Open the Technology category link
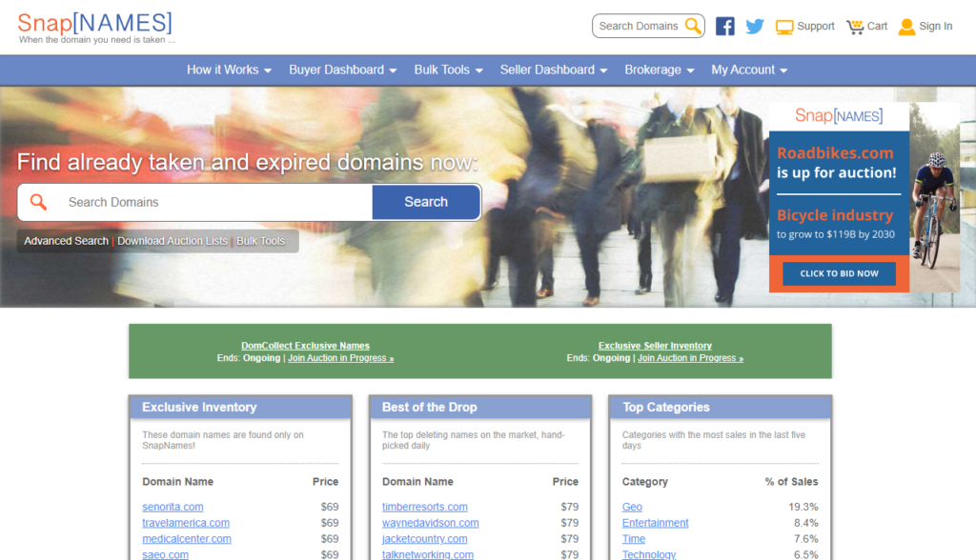The height and width of the screenshot is (560, 976). click(x=648, y=554)
